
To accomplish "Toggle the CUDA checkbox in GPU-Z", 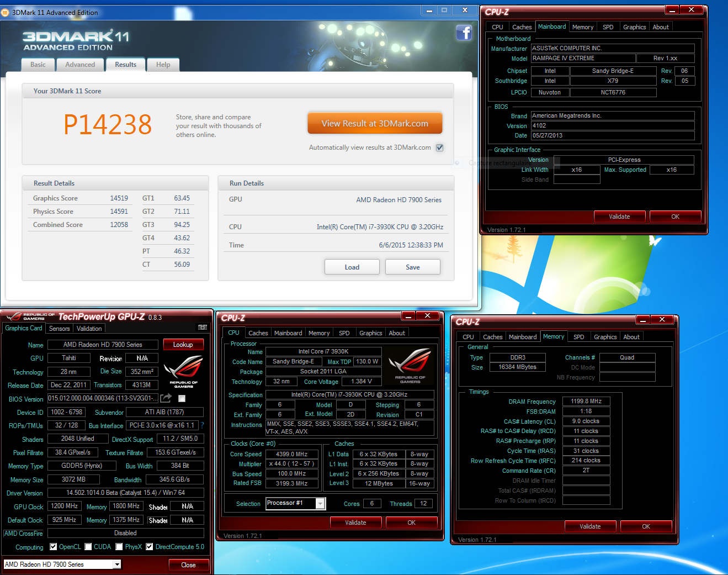I will 88,547.
